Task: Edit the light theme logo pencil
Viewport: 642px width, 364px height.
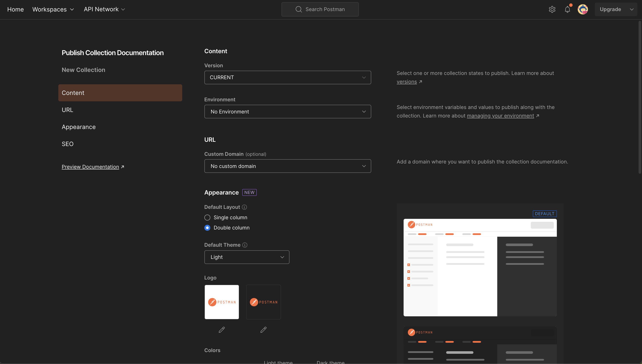Action: pyautogui.click(x=222, y=330)
